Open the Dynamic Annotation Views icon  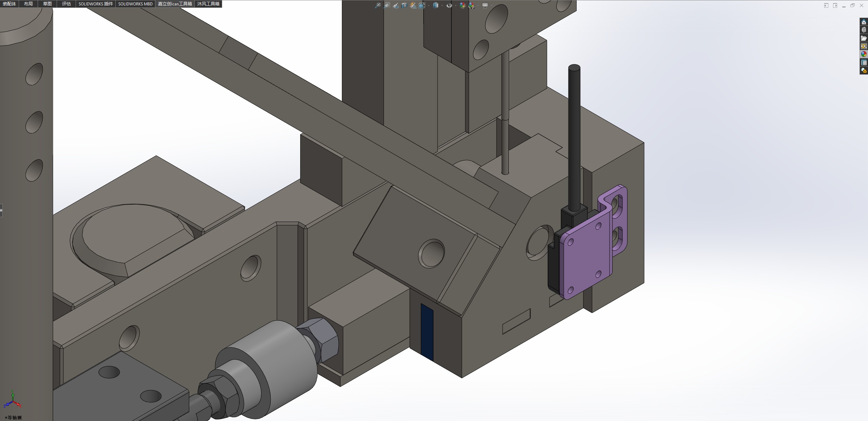pos(413,6)
